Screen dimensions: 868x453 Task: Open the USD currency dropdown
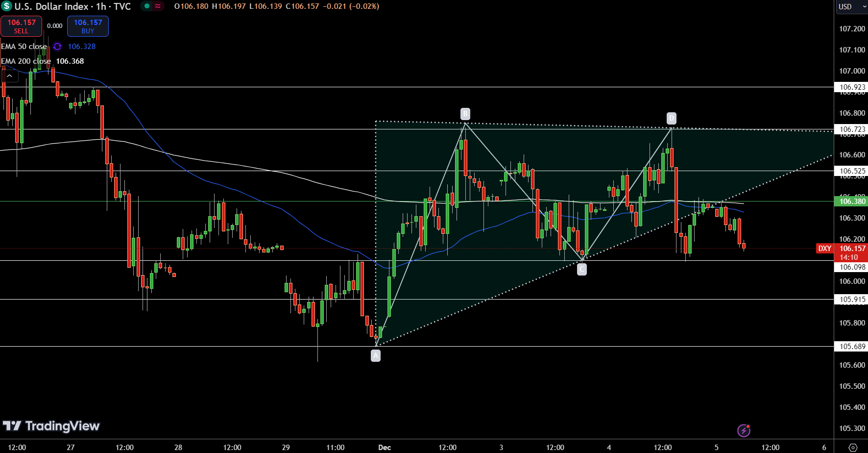851,7
